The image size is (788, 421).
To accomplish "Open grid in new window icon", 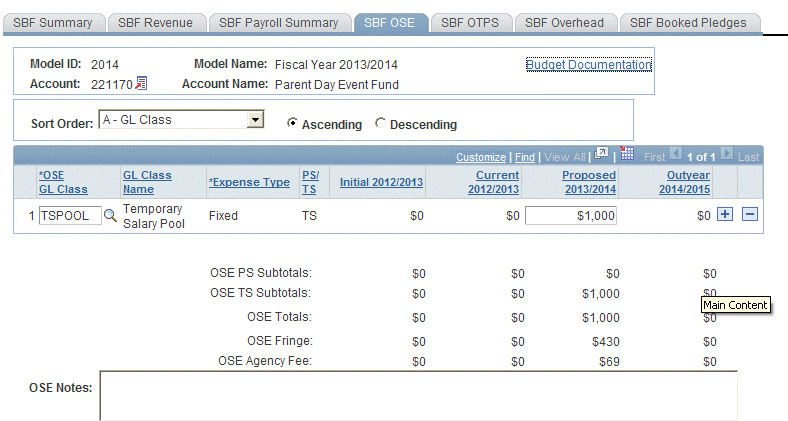I will coord(602,155).
